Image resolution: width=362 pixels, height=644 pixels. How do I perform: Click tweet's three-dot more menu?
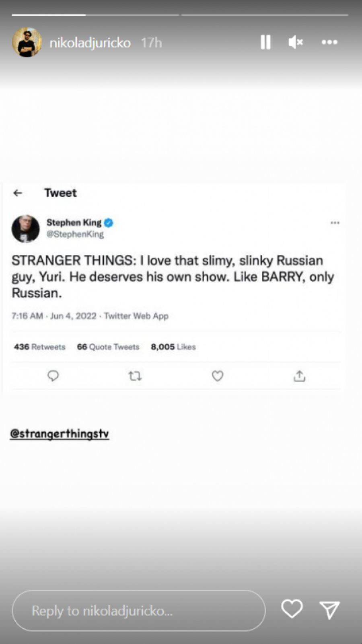(335, 223)
